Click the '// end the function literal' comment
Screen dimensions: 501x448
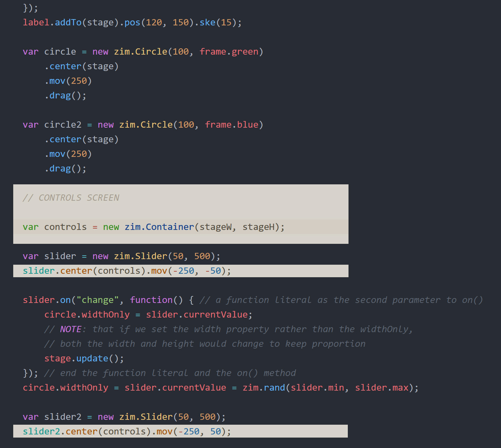point(170,373)
